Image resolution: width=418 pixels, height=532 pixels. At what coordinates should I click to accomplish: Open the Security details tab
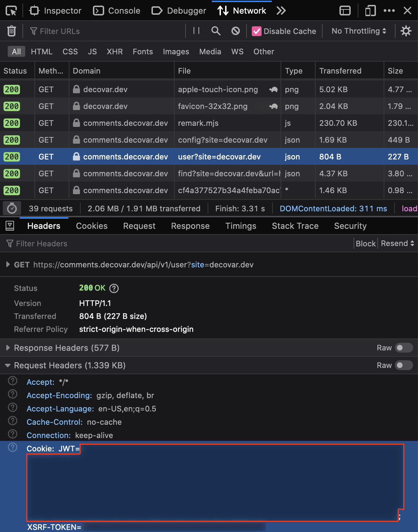[x=350, y=226]
